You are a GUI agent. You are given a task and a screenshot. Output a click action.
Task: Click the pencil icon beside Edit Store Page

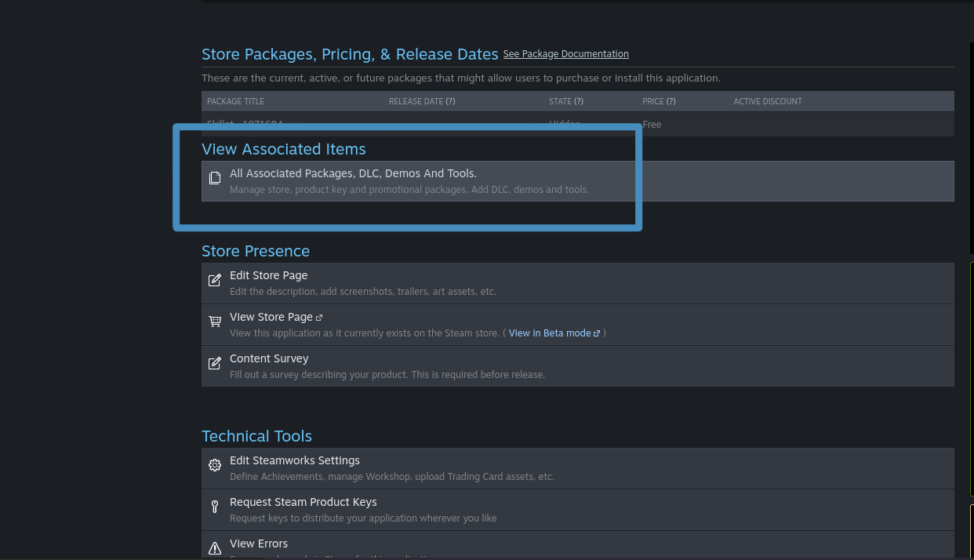coord(215,280)
